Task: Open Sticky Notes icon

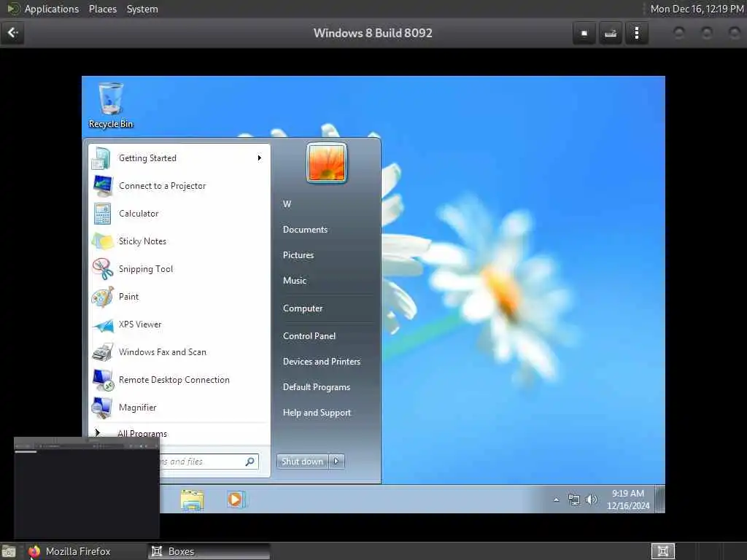Action: [x=102, y=241]
